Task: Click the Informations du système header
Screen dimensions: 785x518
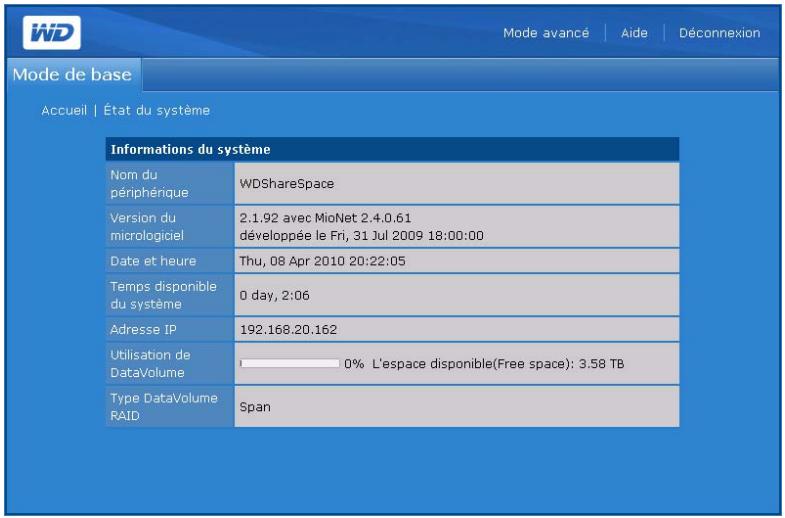Action: click(392, 149)
